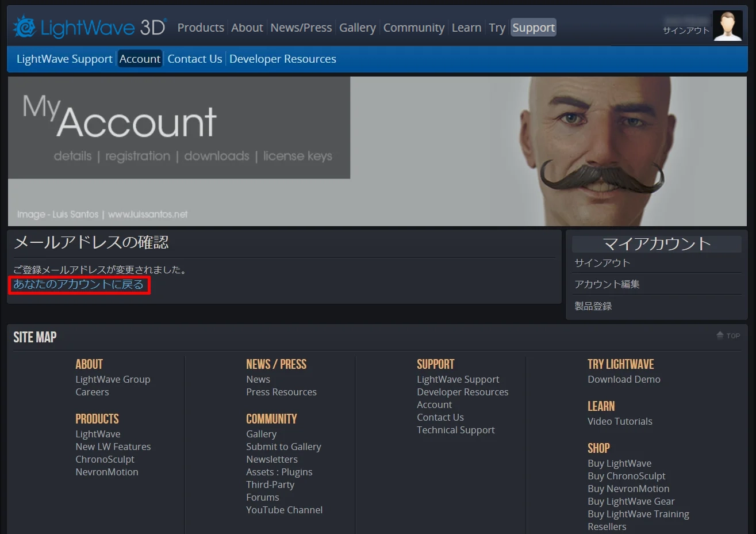Open News link under News / Press
Image resolution: width=756 pixels, height=534 pixels.
258,379
